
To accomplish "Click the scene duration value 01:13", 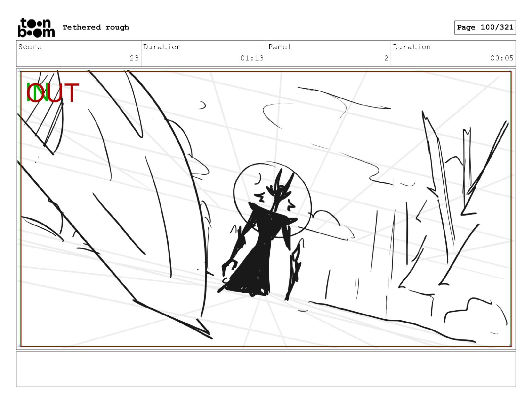I will pyautogui.click(x=252, y=58).
